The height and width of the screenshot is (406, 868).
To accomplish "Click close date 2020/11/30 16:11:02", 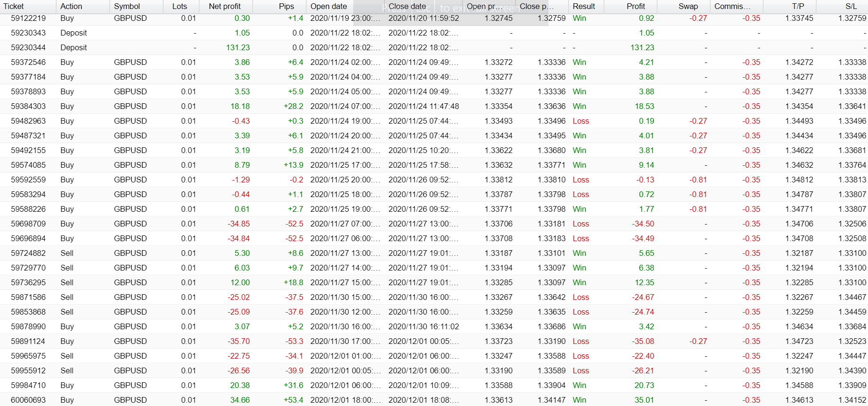I will (x=424, y=326).
